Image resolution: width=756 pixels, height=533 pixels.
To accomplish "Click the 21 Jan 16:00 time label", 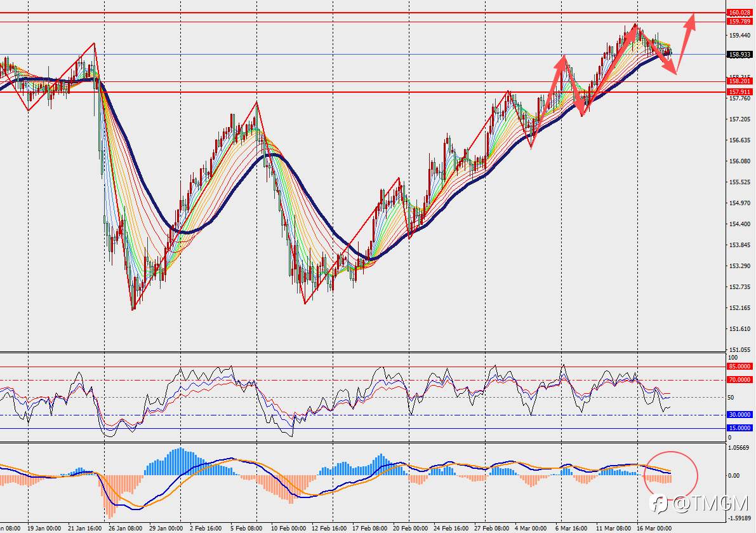I will pos(85,528).
